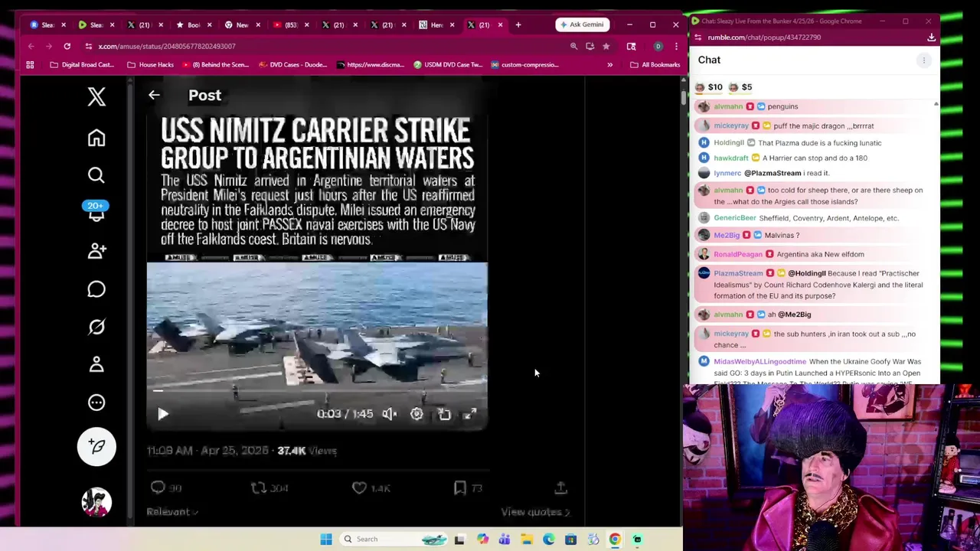Image resolution: width=980 pixels, height=551 pixels.
Task: Open DVD Cases - Duode... bookmark
Action: 292,65
